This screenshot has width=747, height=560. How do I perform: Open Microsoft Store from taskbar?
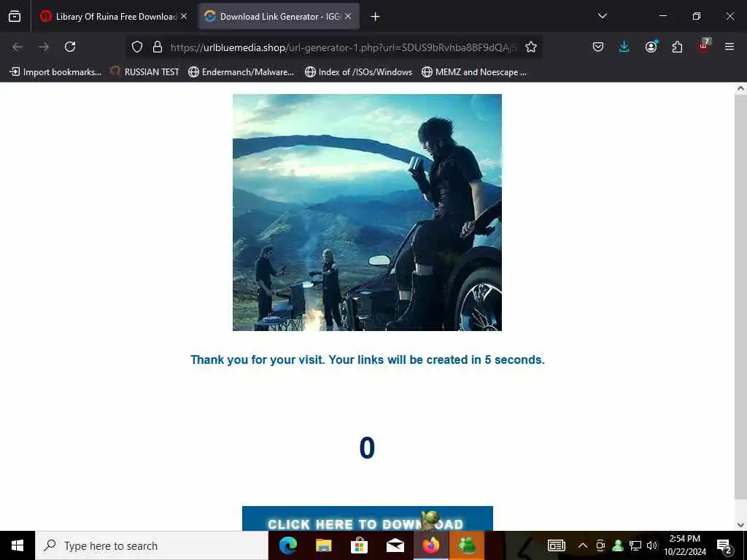(x=359, y=545)
